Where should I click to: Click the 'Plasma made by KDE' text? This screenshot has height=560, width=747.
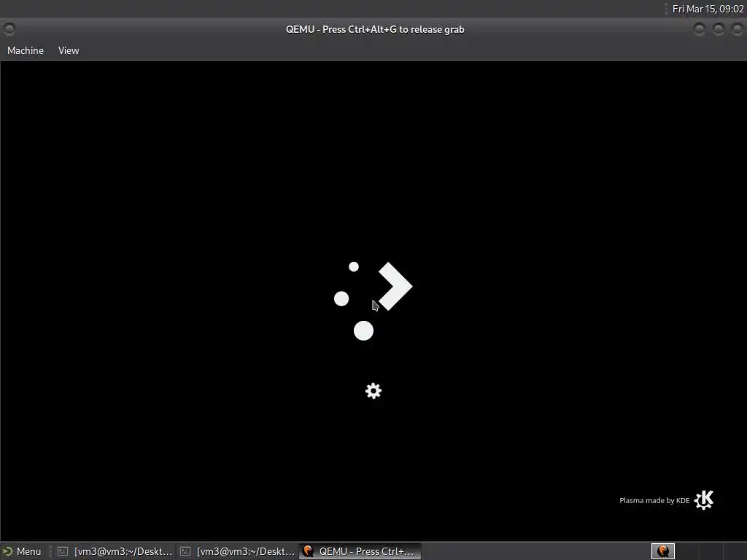[654, 500]
